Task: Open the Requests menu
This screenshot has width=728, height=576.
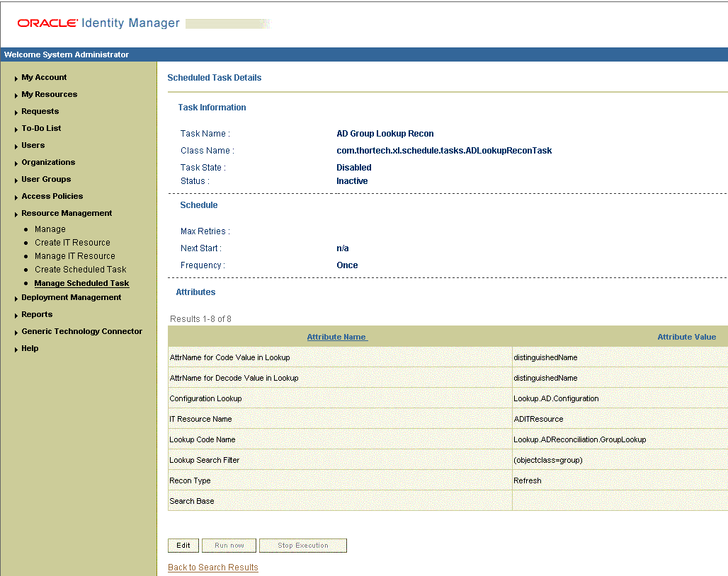Action: [x=40, y=111]
